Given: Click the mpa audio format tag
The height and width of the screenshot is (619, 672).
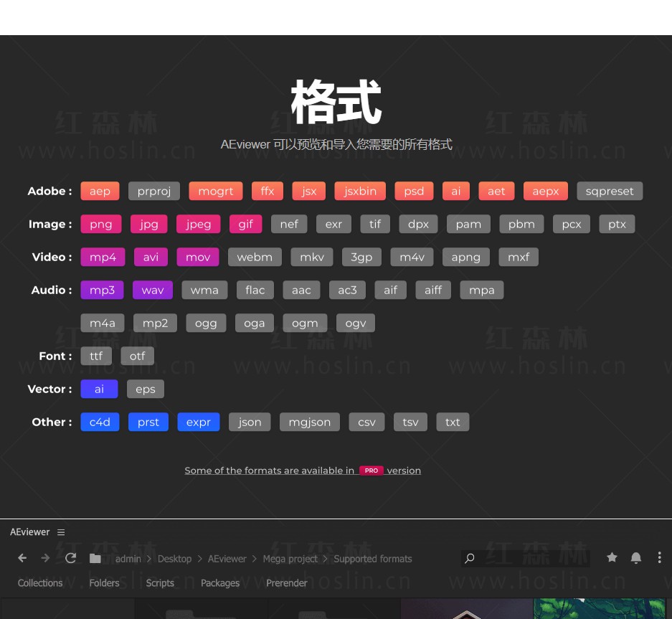Looking at the screenshot, I should 482,290.
